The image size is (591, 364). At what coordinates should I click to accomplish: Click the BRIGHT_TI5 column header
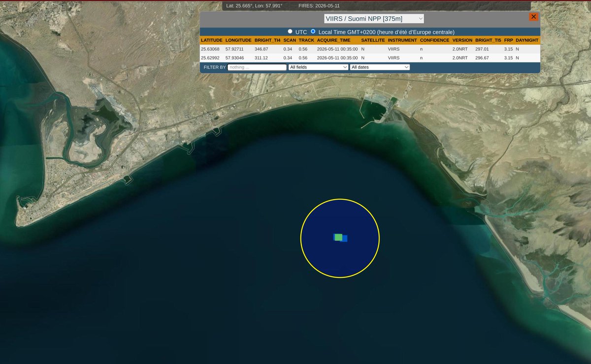click(x=488, y=40)
